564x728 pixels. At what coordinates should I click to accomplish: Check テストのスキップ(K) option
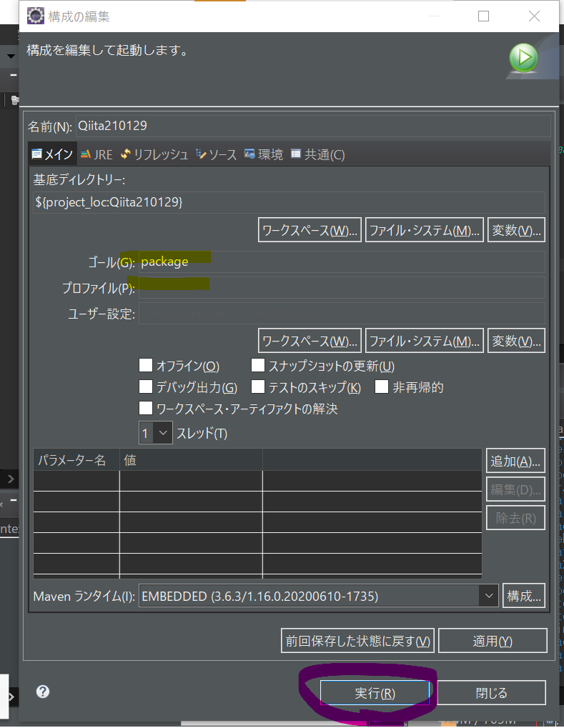click(x=258, y=387)
